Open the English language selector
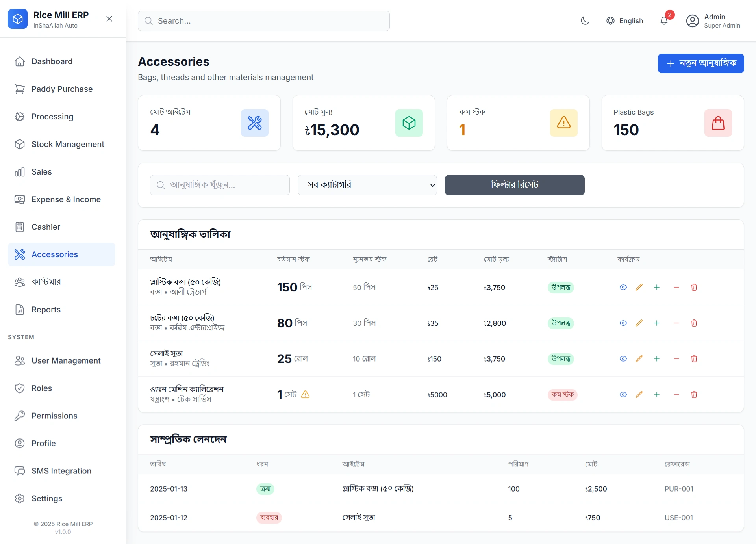 coord(625,21)
